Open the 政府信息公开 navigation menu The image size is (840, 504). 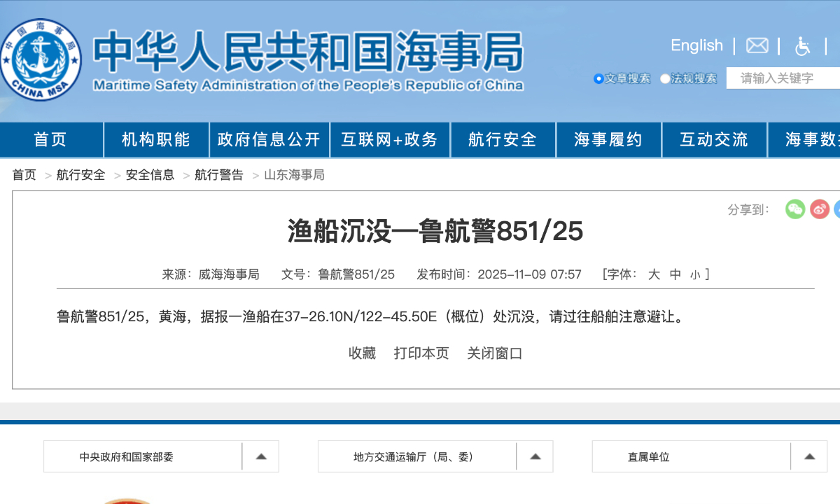[x=269, y=139]
